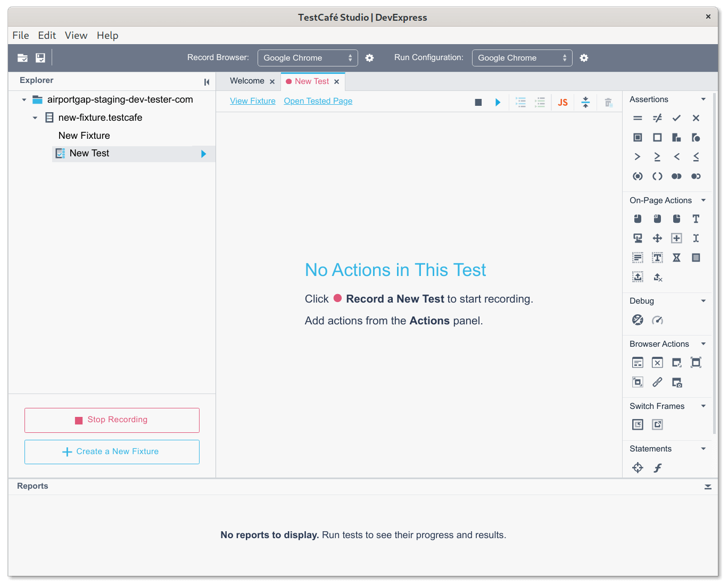Open the View menu

tap(76, 36)
